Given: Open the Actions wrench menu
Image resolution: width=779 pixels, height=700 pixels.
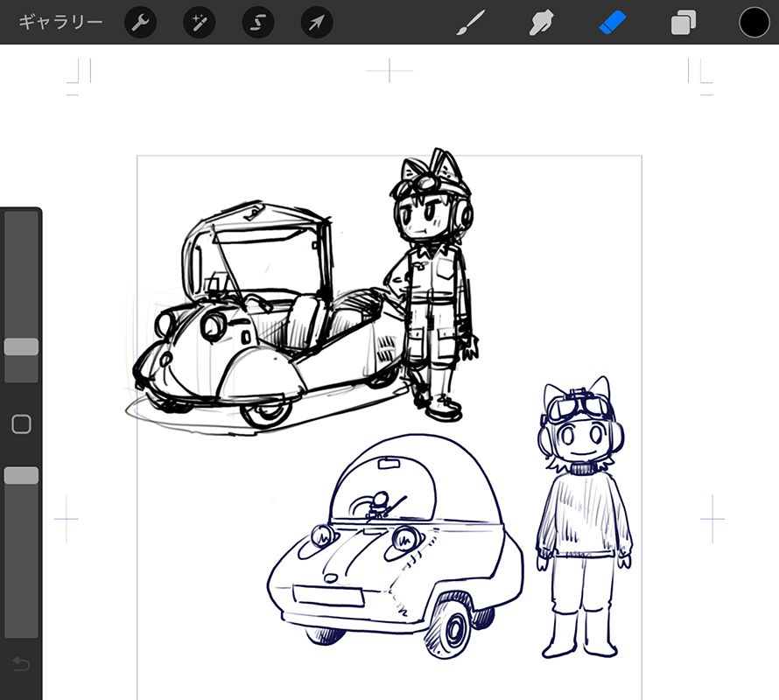Looking at the screenshot, I should click(x=140, y=23).
